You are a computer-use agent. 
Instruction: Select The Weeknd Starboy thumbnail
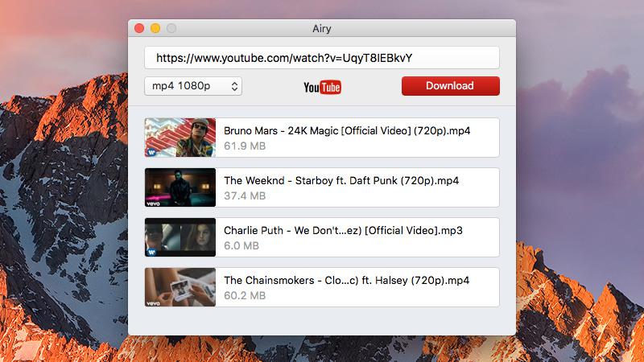[180, 187]
